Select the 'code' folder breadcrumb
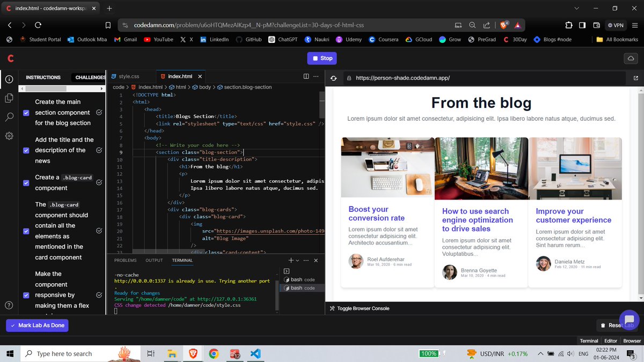The height and width of the screenshot is (362, 644). tap(118, 87)
